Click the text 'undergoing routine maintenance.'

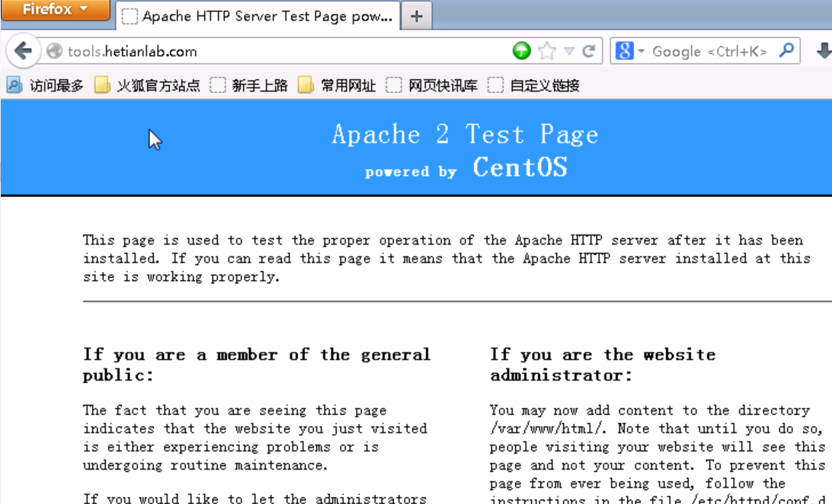(206, 465)
